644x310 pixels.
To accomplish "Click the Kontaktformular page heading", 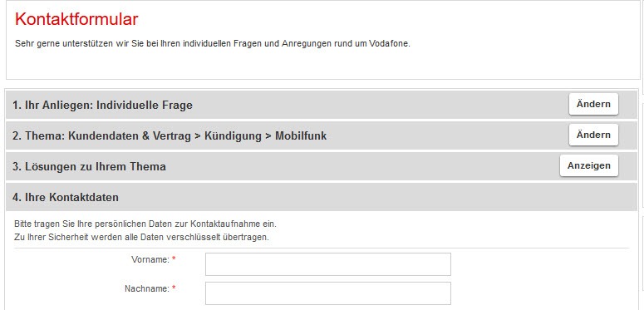I will (76, 19).
